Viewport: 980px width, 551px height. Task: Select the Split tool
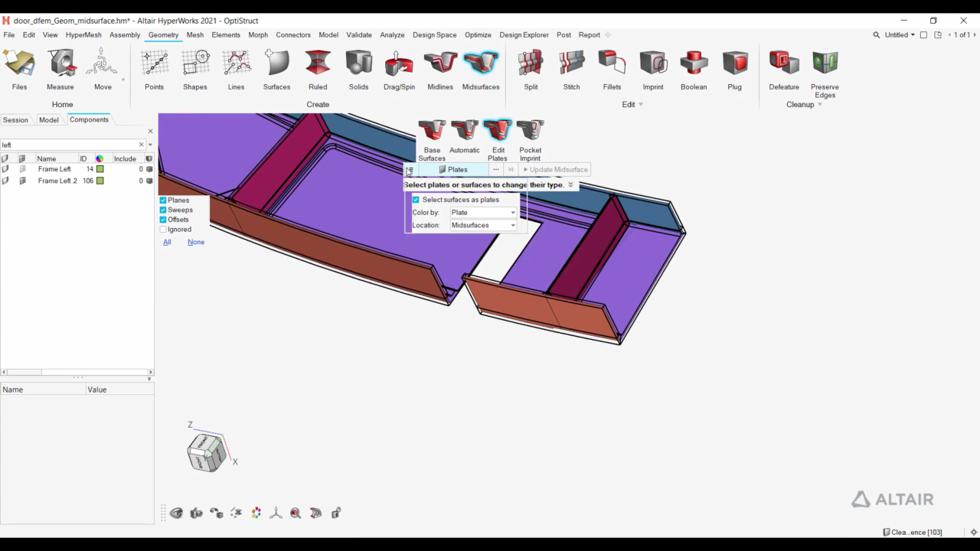(x=531, y=70)
